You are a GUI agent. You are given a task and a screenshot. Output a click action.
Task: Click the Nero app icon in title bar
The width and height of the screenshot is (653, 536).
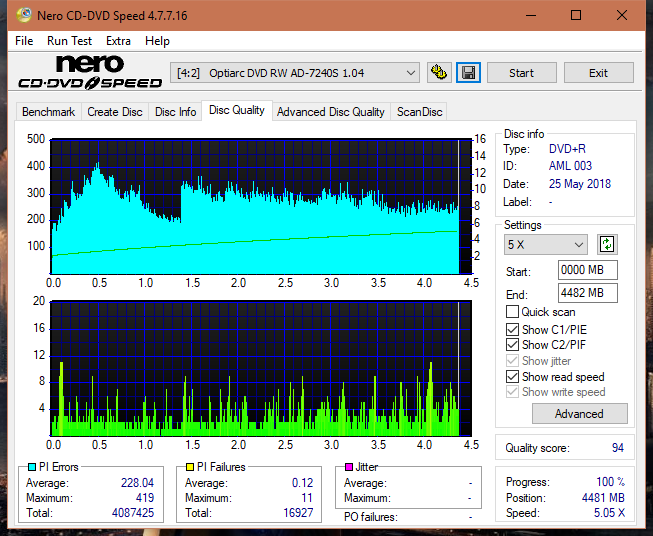pyautogui.click(x=24, y=15)
